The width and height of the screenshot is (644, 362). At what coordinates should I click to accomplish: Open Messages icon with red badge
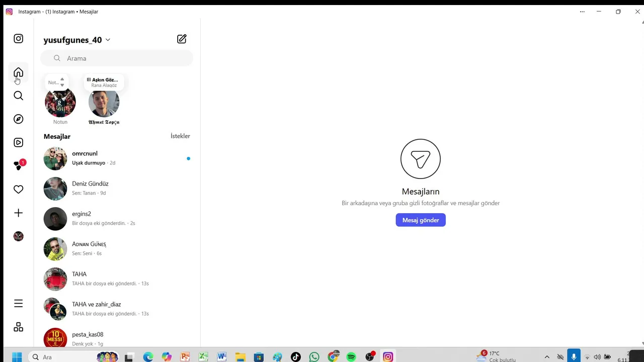(19, 165)
